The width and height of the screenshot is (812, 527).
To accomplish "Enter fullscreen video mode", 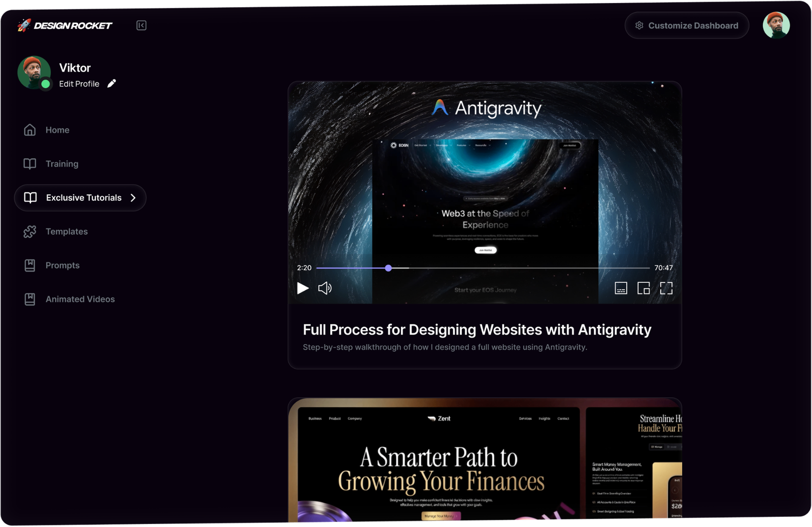I will pyautogui.click(x=666, y=288).
